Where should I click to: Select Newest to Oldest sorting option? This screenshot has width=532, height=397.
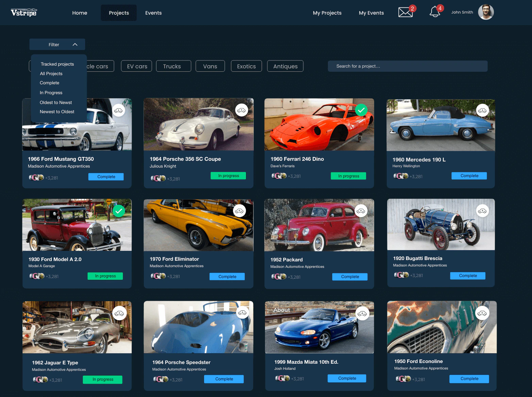click(x=57, y=111)
